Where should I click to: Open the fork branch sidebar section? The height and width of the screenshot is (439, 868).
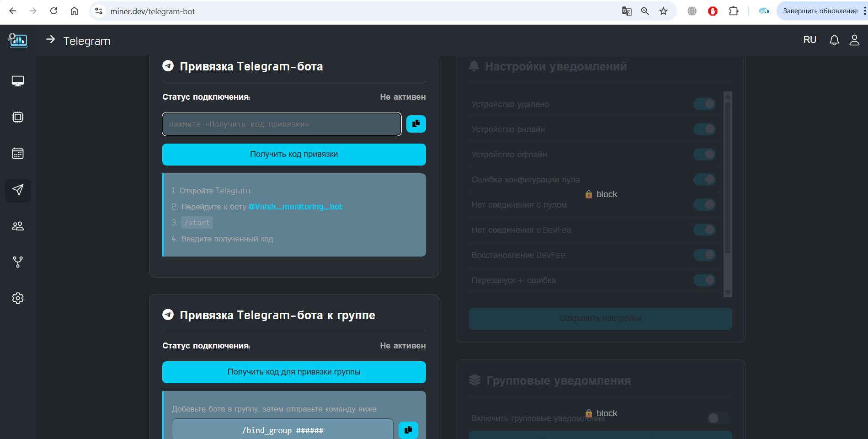tap(18, 262)
